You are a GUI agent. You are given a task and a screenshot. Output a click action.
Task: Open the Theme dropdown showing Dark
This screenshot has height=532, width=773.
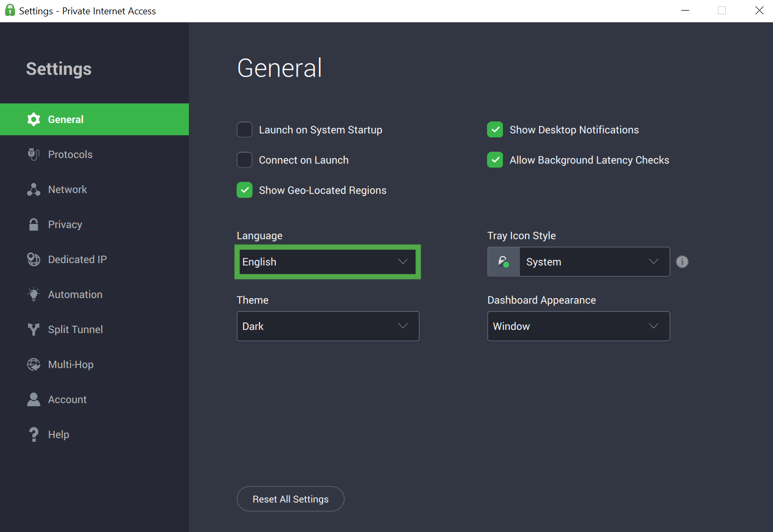pyautogui.click(x=328, y=326)
